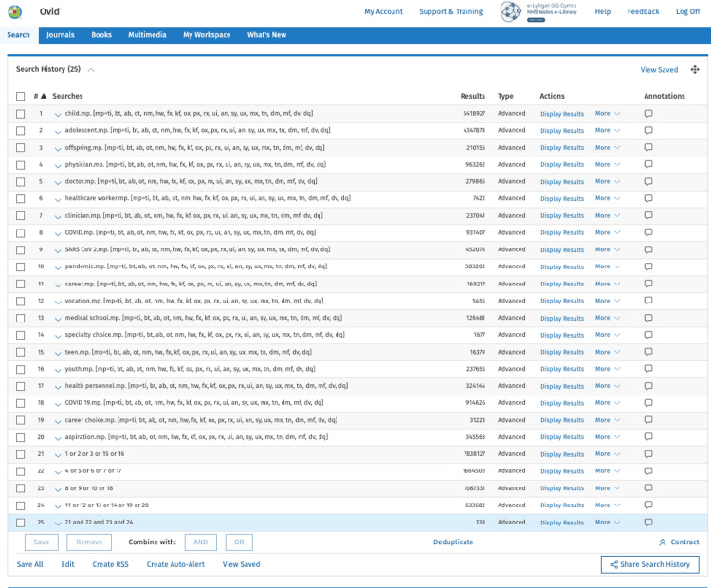The image size is (711, 588).
Task: Click the move panel crosshair icon
Action: [x=695, y=70]
